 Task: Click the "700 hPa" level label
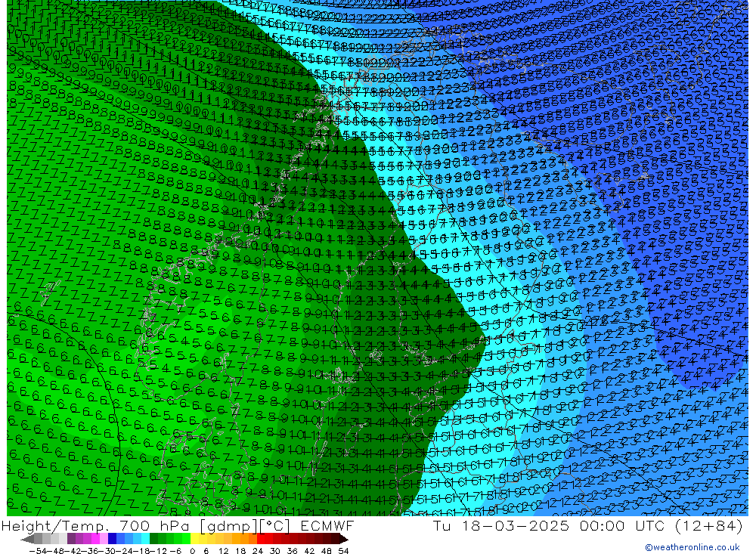(x=153, y=526)
